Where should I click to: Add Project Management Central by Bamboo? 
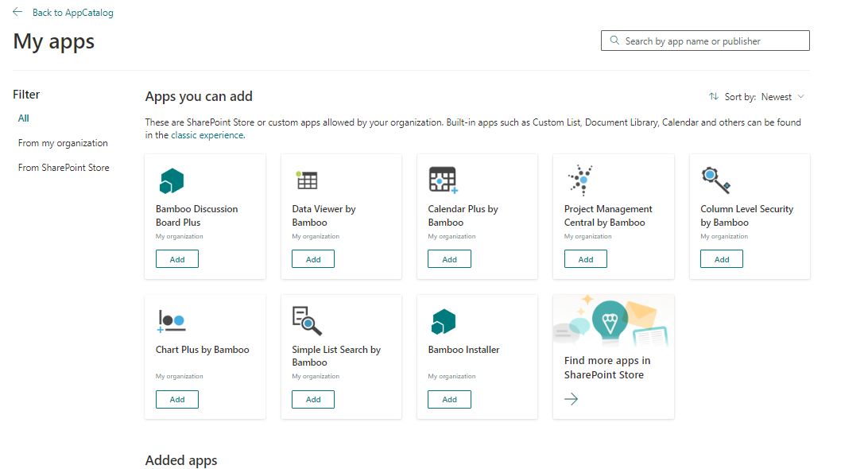click(586, 259)
